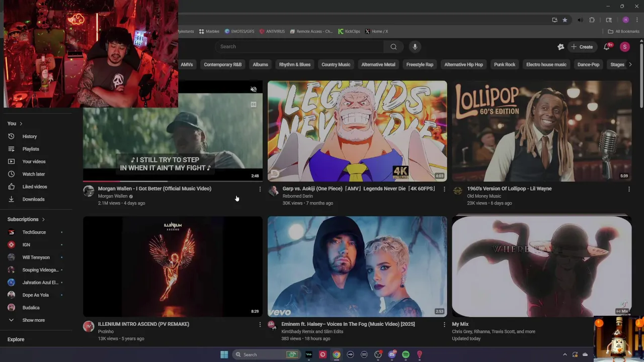Expand the Subscriptions section chevron

43,219
